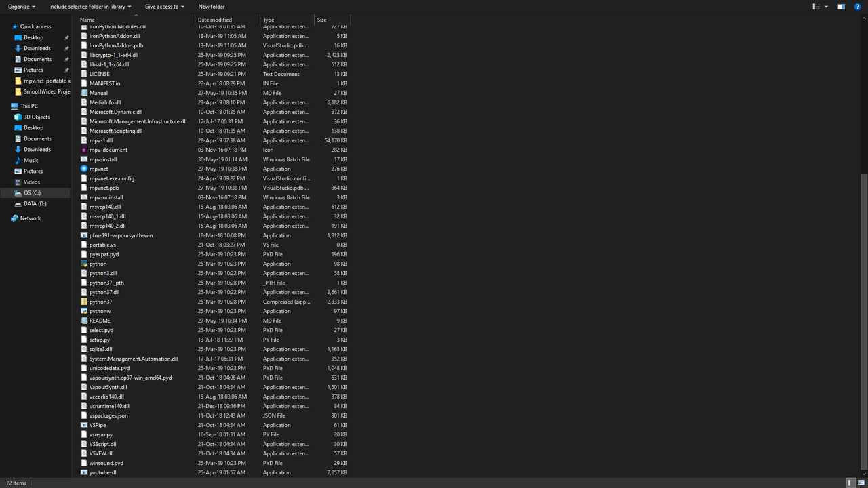Click the pin icon beside Desktop

(x=66, y=37)
